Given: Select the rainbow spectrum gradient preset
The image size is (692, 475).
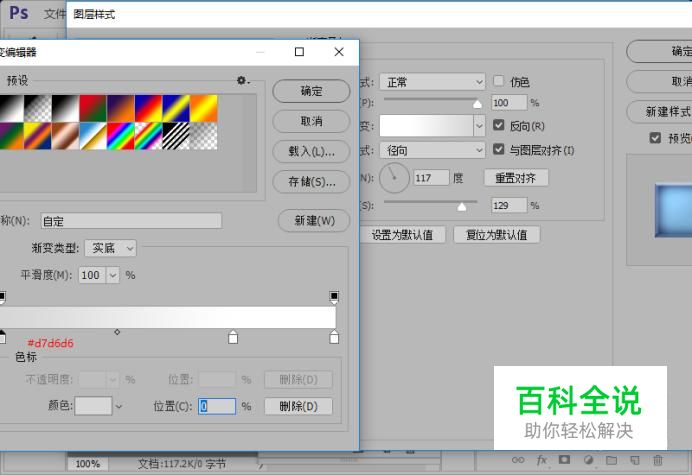Looking at the screenshot, I should [122, 135].
